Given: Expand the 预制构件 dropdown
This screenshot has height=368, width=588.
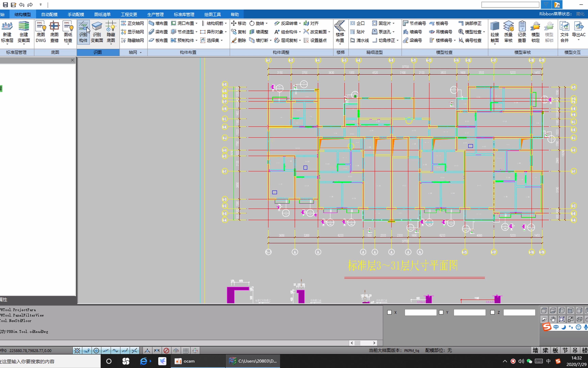Looking at the screenshot, I should coord(197,40).
